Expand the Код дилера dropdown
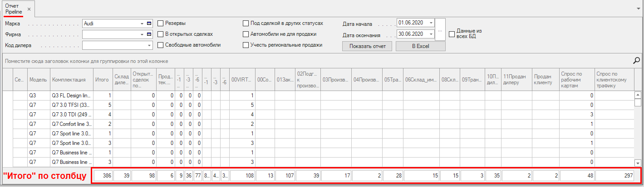Image resolution: width=644 pixels, height=187 pixels. (149, 45)
